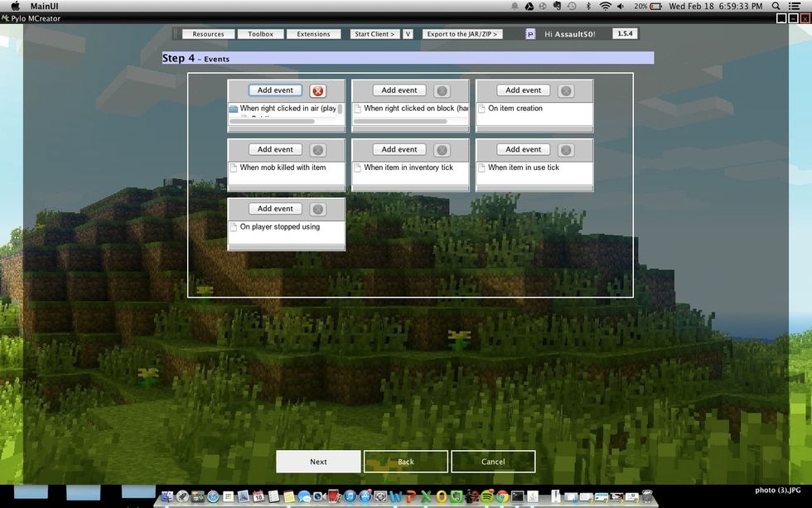The height and width of the screenshot is (508, 812).
Task: Open the Extensions menu
Action: click(313, 34)
